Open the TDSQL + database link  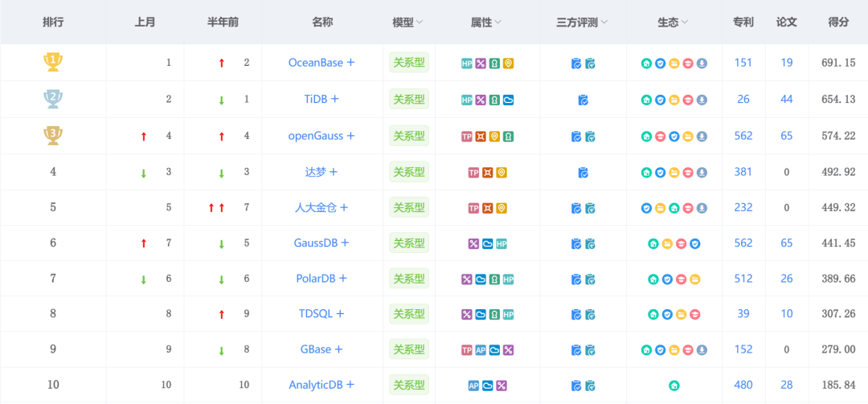pyautogui.click(x=321, y=314)
